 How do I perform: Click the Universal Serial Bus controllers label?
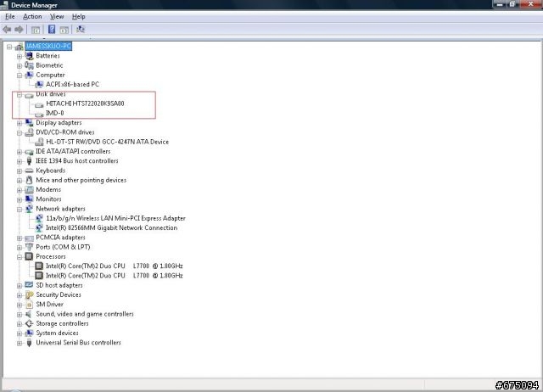click(x=78, y=343)
